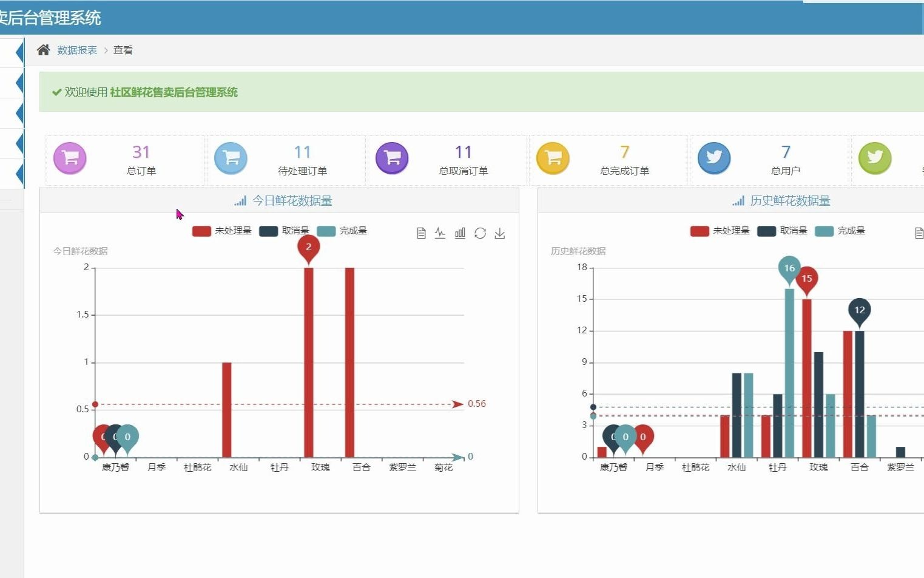Screen dimensions: 924x578
Task: Toggle 完成量 legend in today's chart
Action: (342, 231)
